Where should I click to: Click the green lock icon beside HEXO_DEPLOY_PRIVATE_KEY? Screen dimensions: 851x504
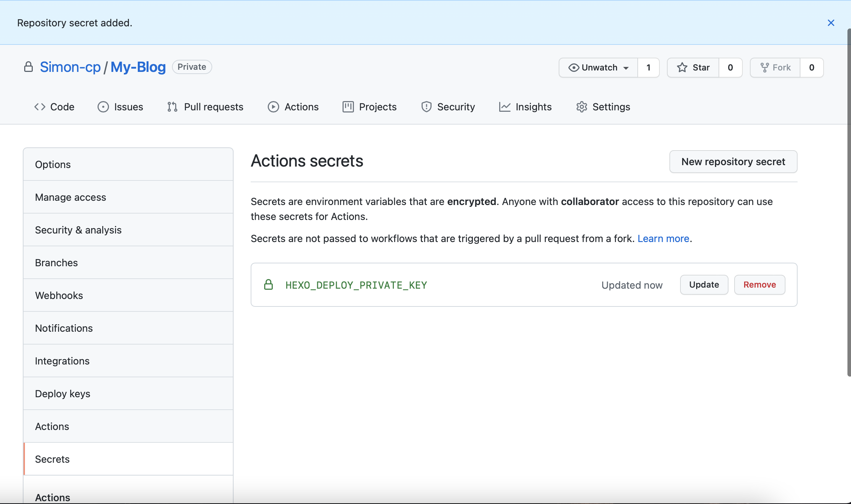coord(268,285)
